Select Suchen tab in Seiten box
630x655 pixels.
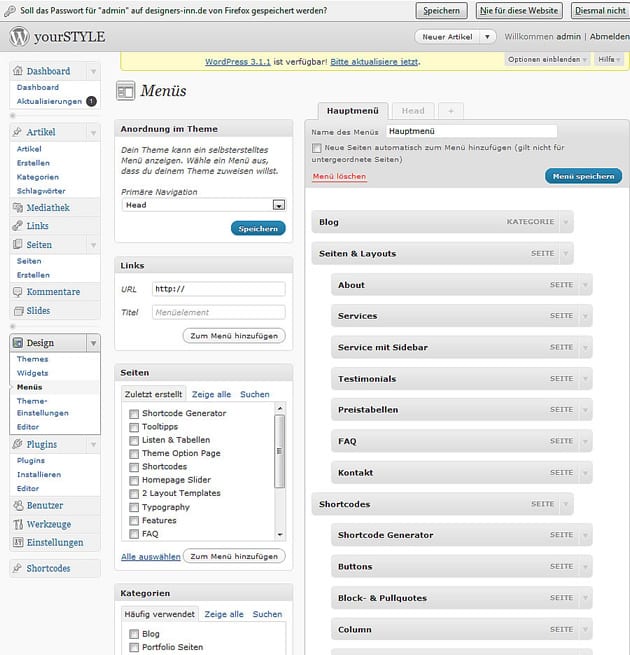255,394
